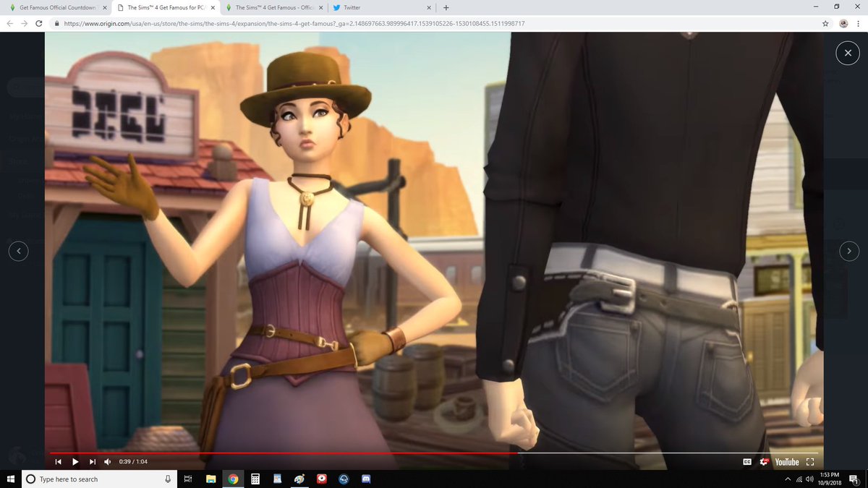Skip to previous video with skip-back button

58,462
